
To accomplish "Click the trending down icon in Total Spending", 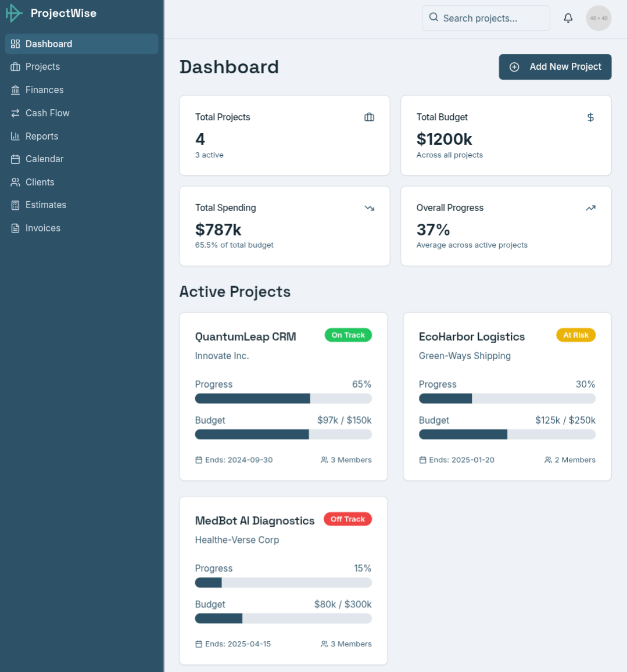I will [x=369, y=208].
